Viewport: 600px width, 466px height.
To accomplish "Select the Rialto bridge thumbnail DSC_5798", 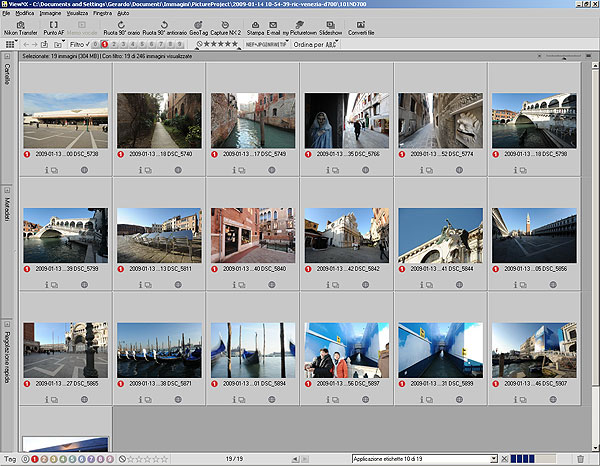I will pos(534,121).
